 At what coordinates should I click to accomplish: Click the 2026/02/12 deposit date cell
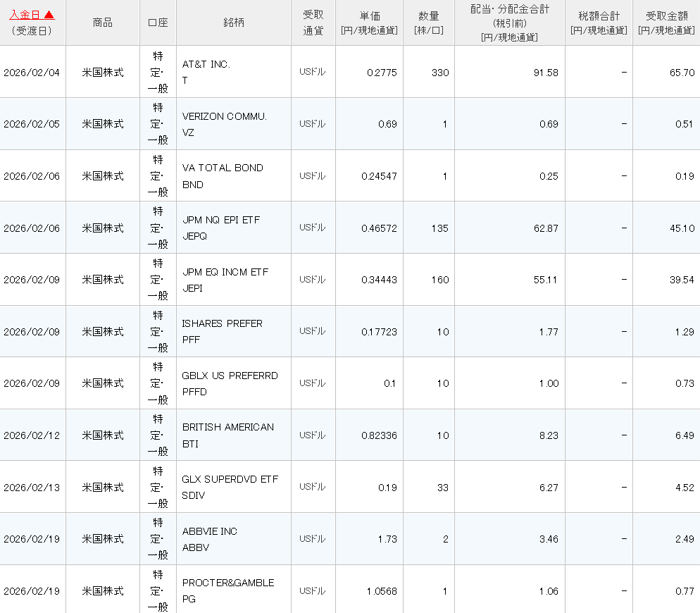coord(32,435)
